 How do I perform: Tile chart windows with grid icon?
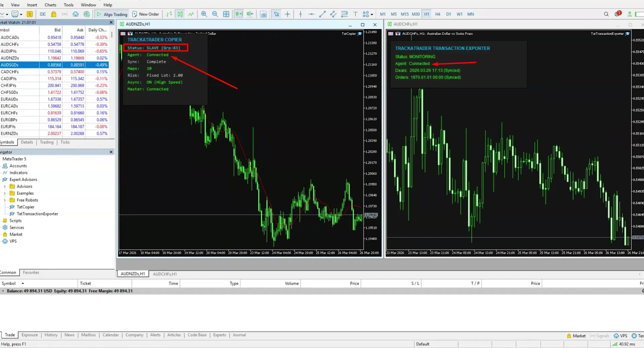coord(226,14)
